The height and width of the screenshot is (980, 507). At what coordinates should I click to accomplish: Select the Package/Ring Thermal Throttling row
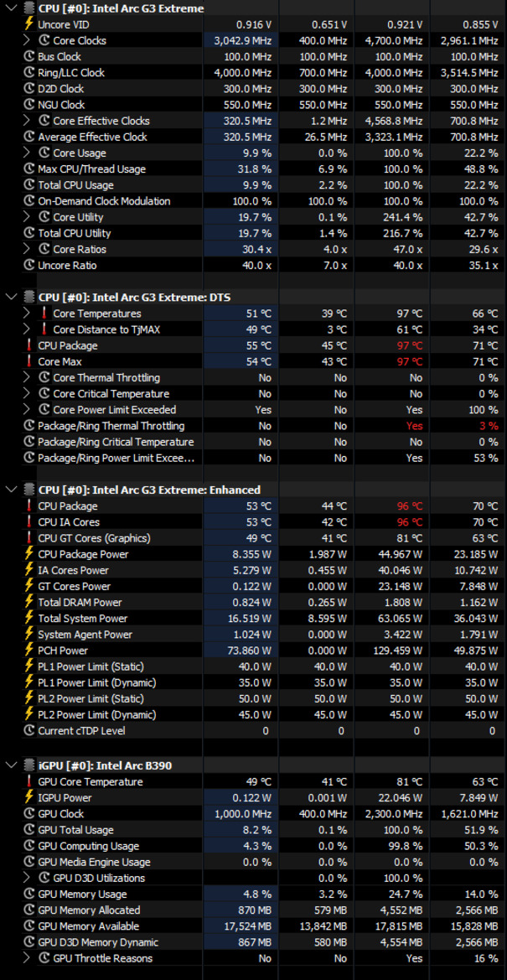(253, 426)
